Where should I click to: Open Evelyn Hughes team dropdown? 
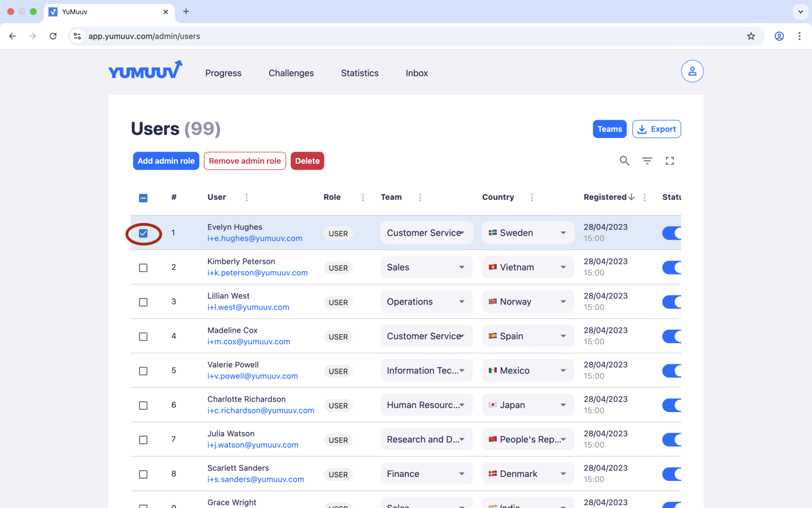(x=427, y=233)
